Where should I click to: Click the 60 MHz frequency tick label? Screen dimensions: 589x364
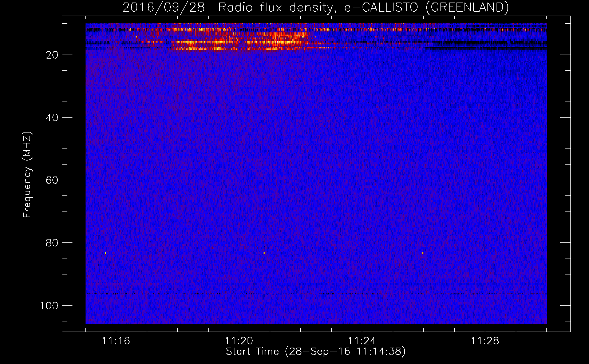tap(52, 180)
